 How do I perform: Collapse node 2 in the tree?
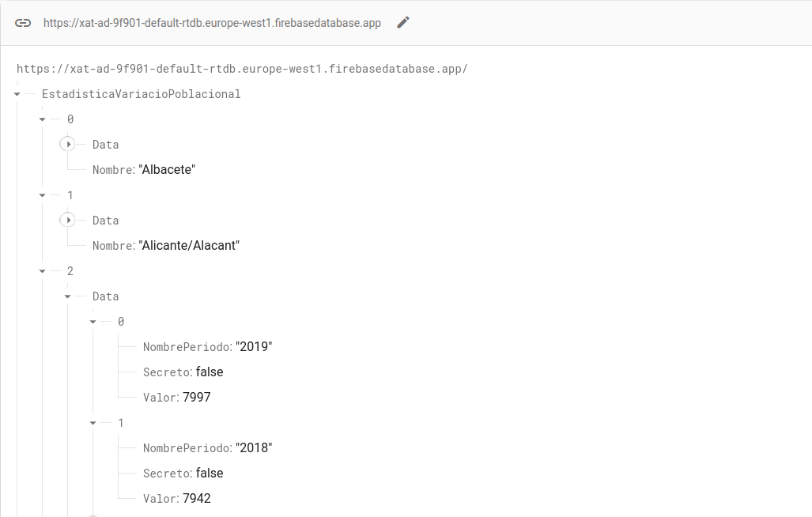point(42,271)
